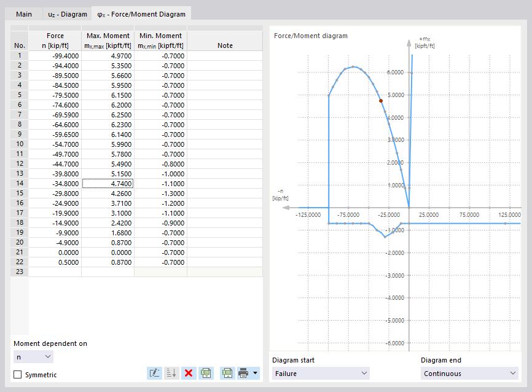Click the import from Excel icon

206,374
